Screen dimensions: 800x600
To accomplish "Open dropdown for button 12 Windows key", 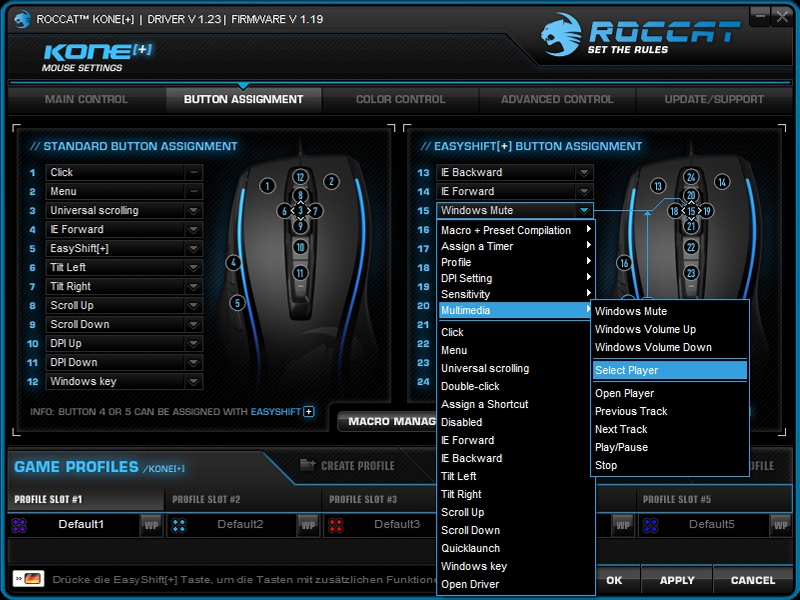I will pos(193,381).
